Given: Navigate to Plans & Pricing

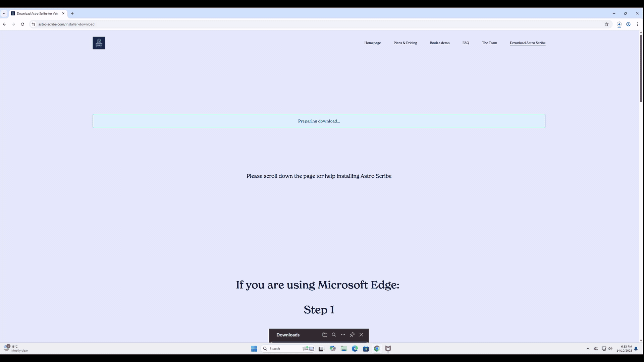Looking at the screenshot, I should [405, 43].
